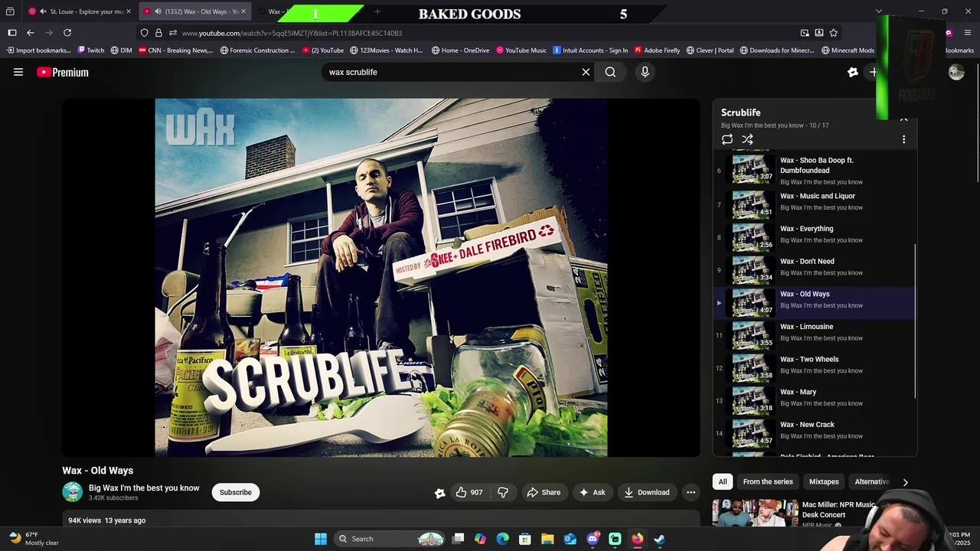Switch to the St. Louie browser tab
The height and width of the screenshot is (551, 980).
(x=79, y=11)
